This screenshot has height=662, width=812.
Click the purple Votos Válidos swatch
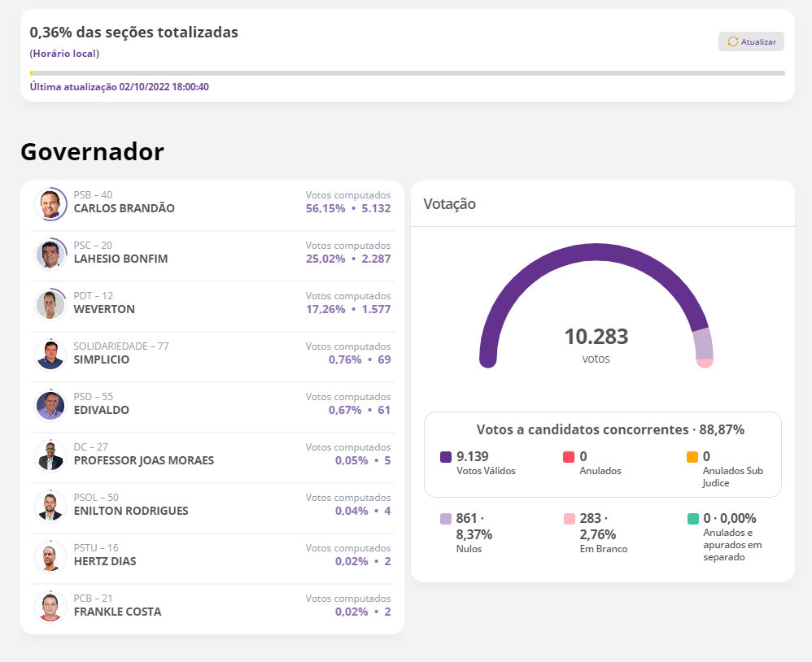[446, 457]
